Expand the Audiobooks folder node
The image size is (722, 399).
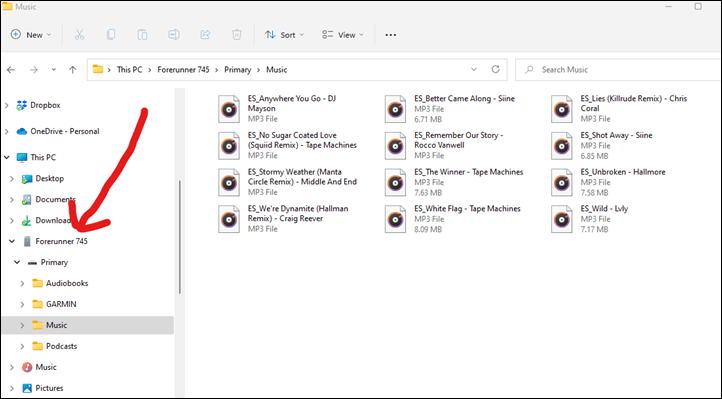(x=22, y=283)
